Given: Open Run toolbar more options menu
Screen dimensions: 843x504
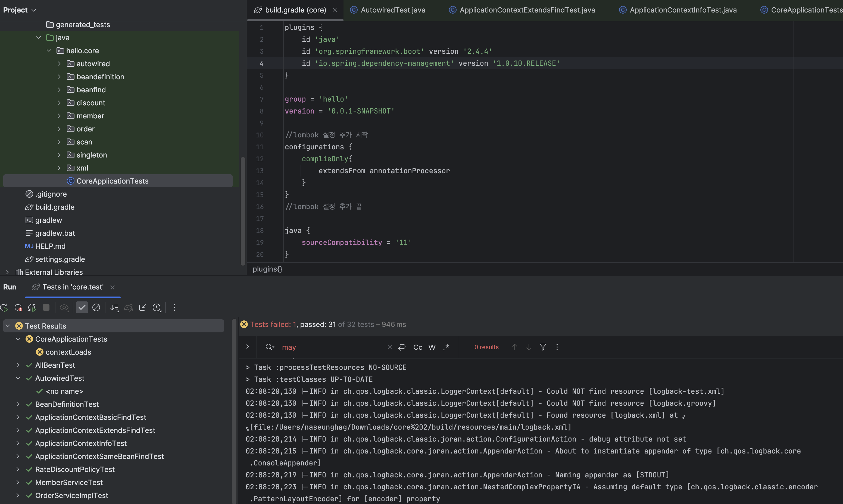Looking at the screenshot, I should [x=174, y=307].
